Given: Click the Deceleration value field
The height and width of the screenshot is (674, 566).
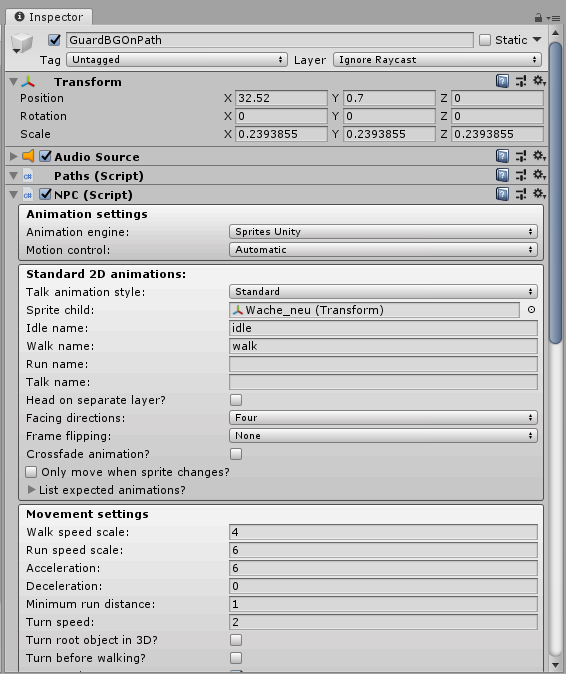Looking at the screenshot, I should [383, 586].
